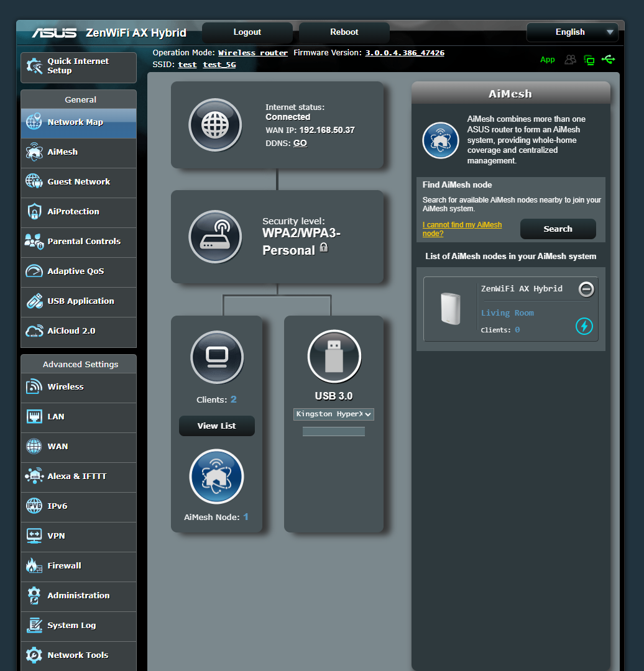Open the English language dropdown
The width and height of the screenshot is (644, 671).
572,32
